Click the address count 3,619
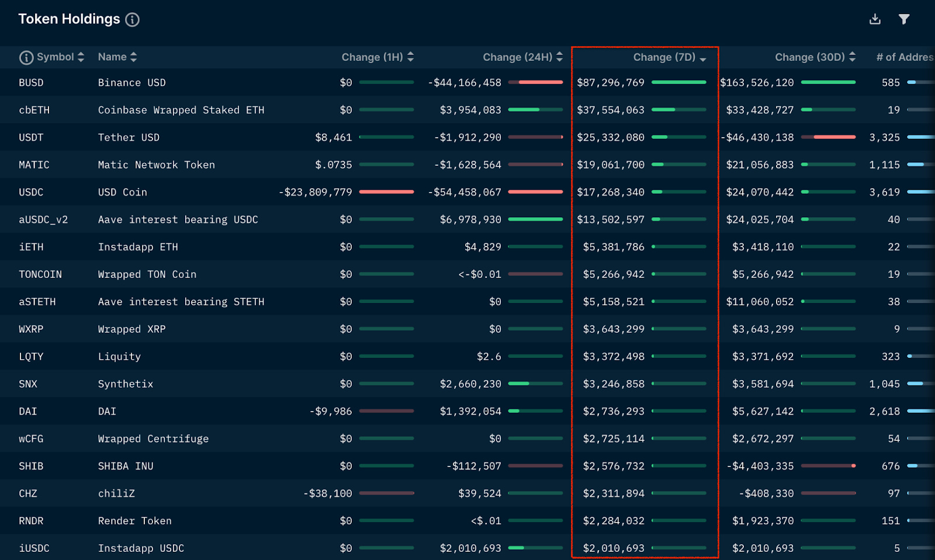This screenshot has height=560, width=935. point(885,192)
